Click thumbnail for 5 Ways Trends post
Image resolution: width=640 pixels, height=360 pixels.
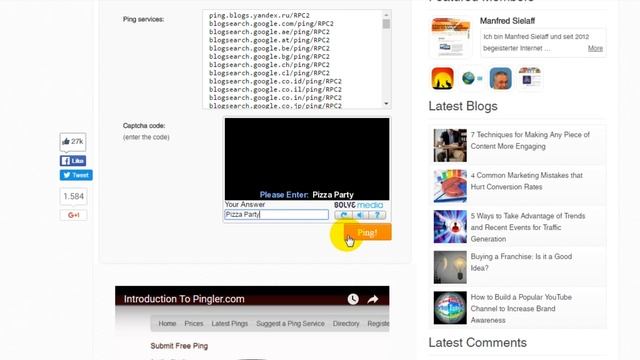pyautogui.click(x=450, y=227)
